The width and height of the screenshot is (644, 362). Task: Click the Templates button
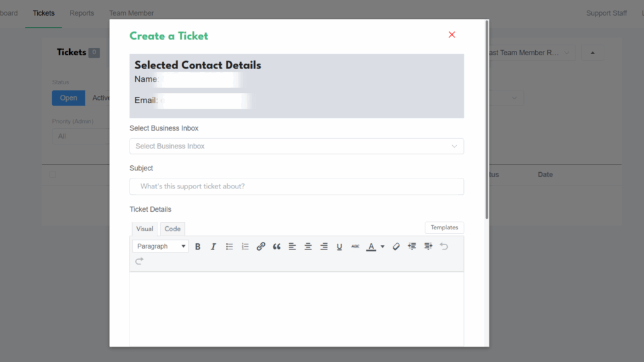(444, 228)
